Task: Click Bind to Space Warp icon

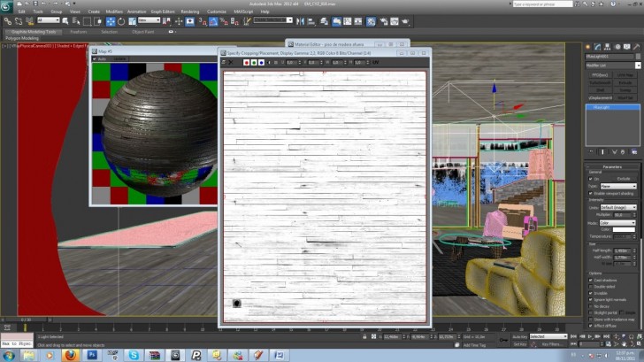Action: click(29, 21)
